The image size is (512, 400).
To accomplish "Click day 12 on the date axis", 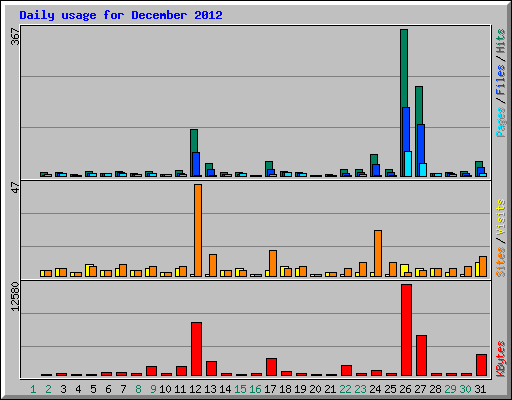I will click(195, 389).
